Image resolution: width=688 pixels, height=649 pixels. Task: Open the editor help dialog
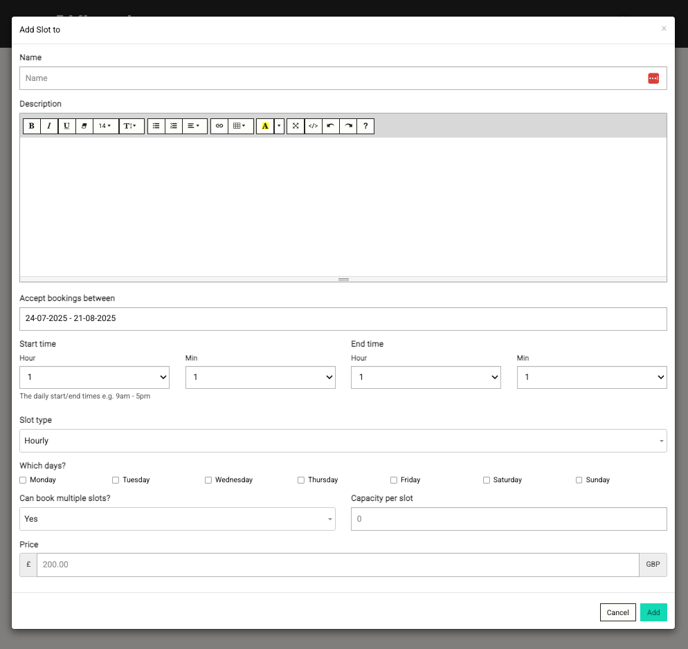pyautogui.click(x=366, y=126)
